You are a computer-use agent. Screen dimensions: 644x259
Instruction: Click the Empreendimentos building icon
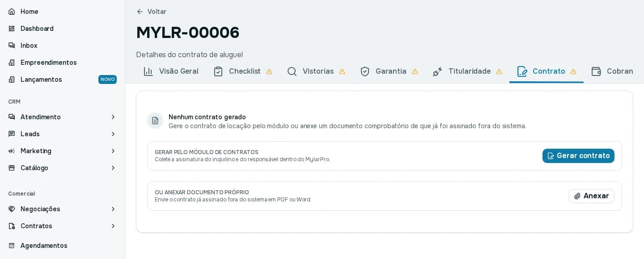click(x=12, y=63)
